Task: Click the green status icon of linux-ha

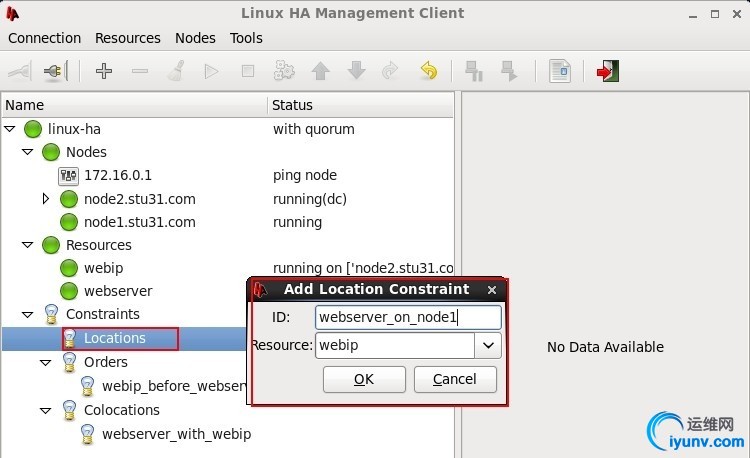Action: coord(33,129)
